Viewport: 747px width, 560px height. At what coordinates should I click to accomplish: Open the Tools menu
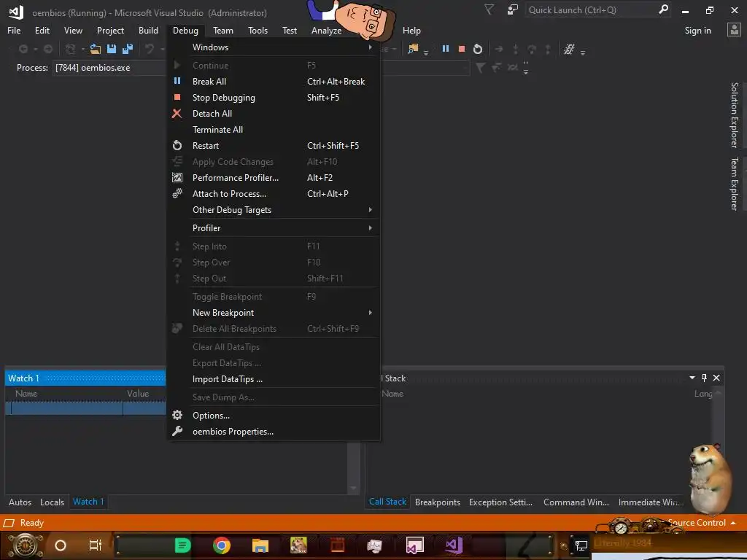pos(258,31)
